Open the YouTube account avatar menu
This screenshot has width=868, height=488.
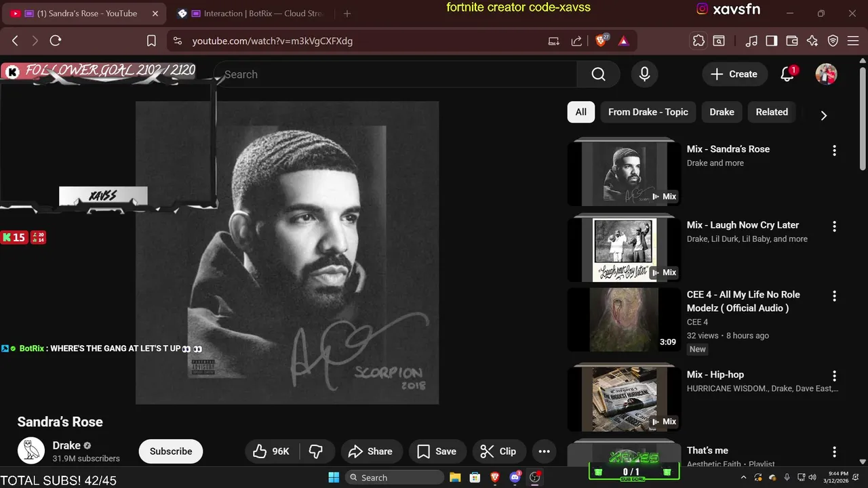point(826,75)
